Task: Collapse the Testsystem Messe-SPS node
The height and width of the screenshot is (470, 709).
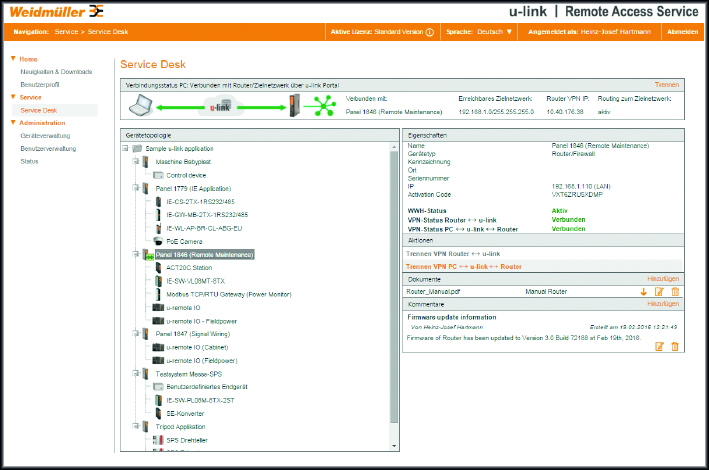Action: click(x=136, y=374)
